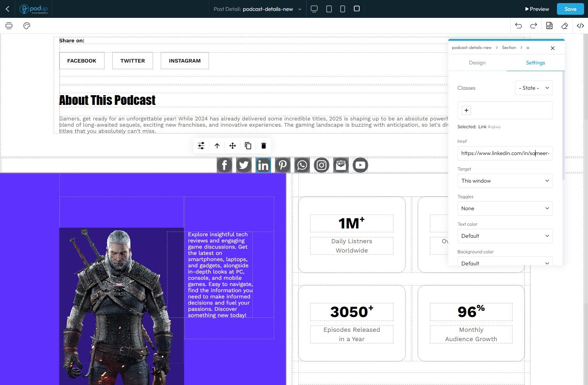Click the 'Selected: Link' label
This screenshot has height=385, width=588.
(x=479, y=127)
